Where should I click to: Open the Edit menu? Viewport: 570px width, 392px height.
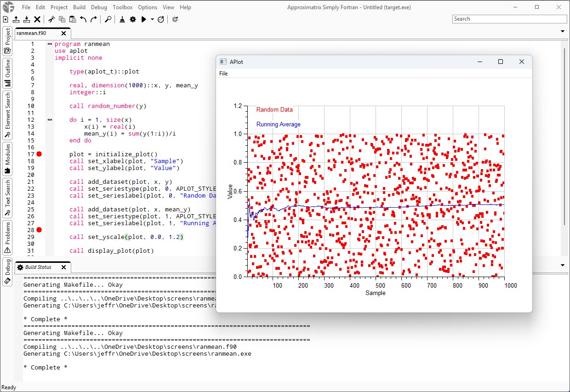(40, 7)
